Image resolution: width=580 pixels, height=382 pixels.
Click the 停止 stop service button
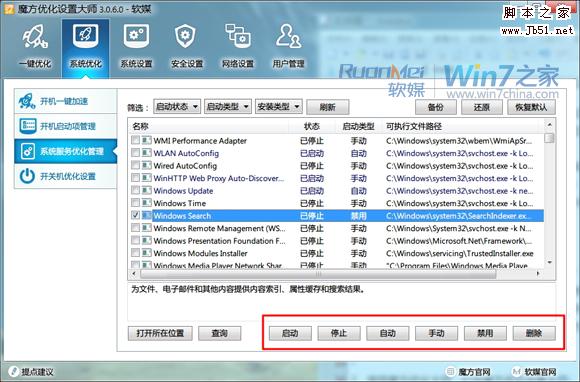point(339,333)
